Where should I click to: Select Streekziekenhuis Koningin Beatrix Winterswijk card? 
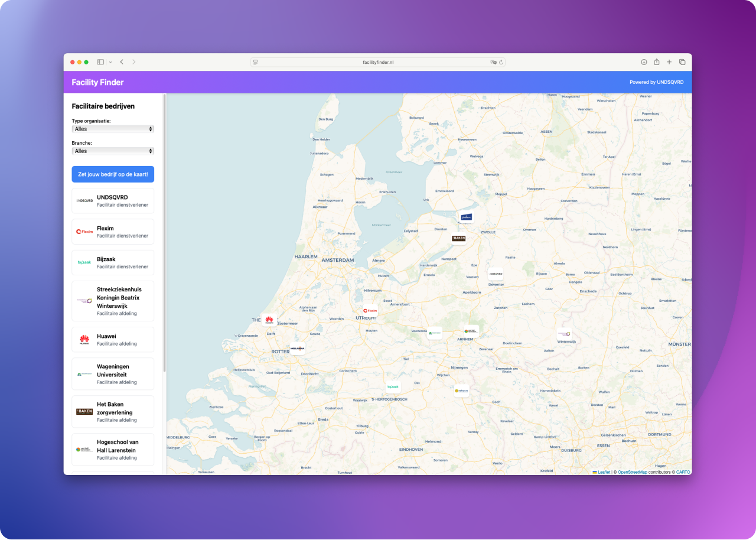(x=113, y=301)
